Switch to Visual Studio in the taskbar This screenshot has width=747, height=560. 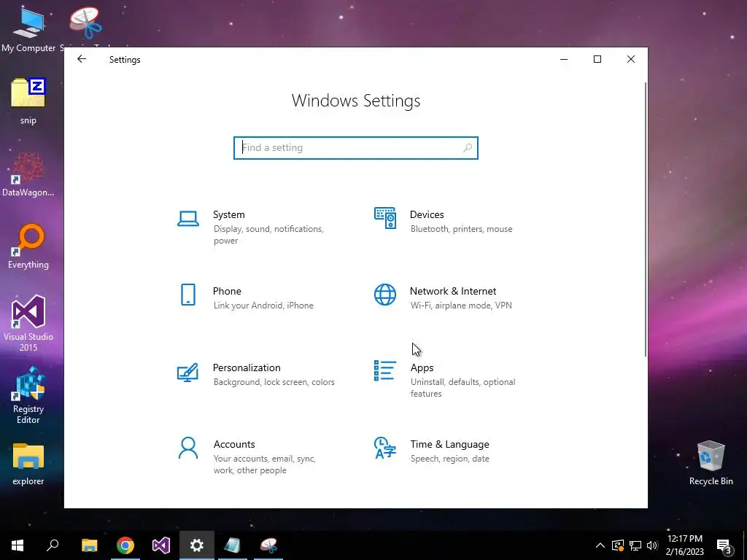tap(161, 545)
